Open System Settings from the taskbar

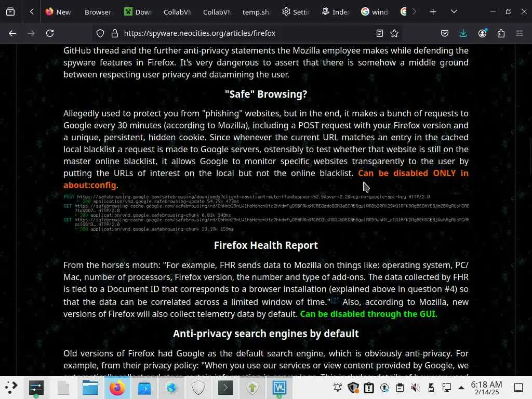36,388
